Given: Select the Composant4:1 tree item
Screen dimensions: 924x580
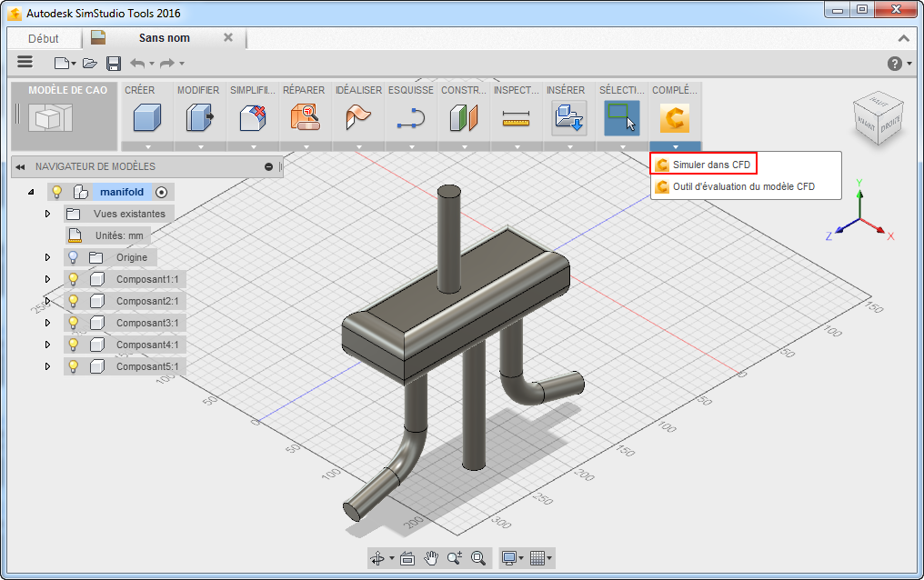Looking at the screenshot, I should pos(147,345).
